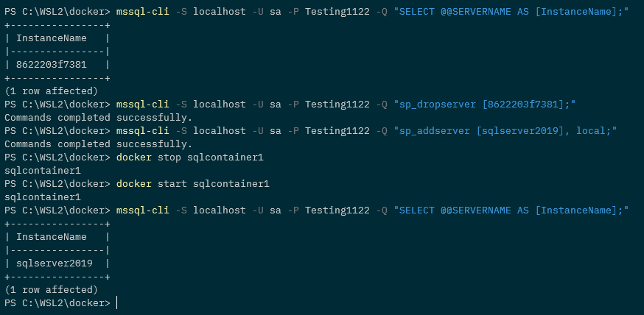Click the word 'stop' in the docker command
The image size is (644, 315).
click(x=167, y=157)
